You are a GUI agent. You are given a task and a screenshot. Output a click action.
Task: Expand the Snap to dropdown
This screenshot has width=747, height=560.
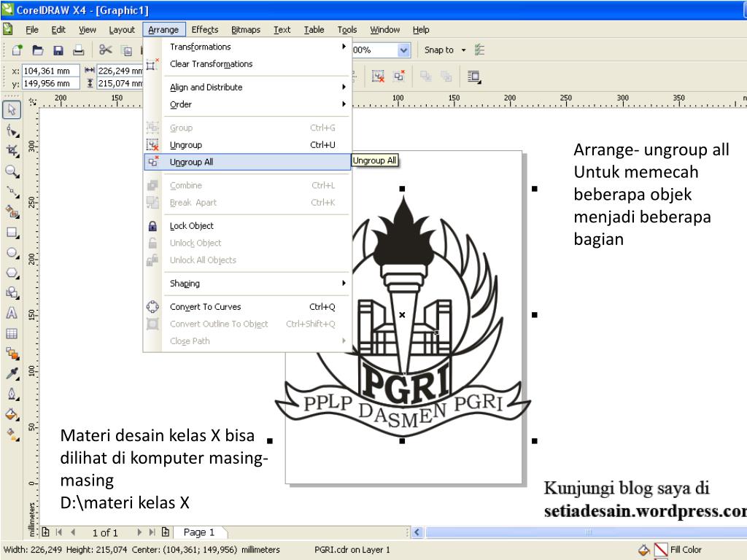tap(463, 50)
